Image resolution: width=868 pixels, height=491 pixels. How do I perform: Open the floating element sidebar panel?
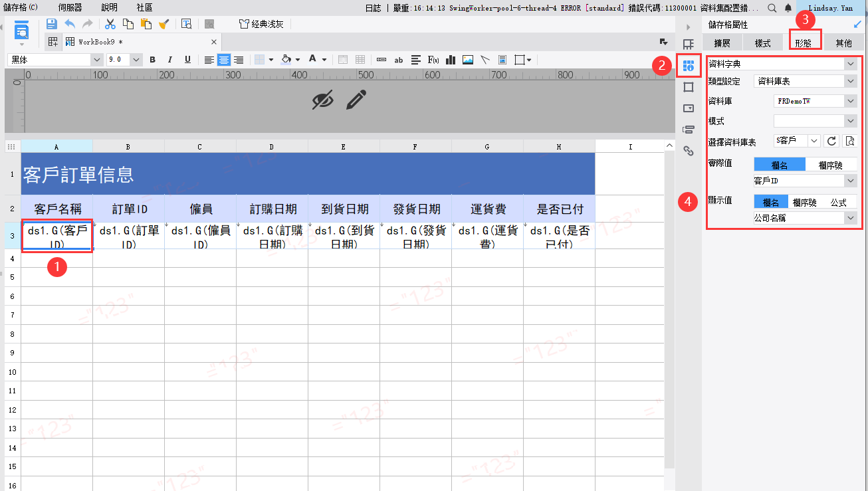689,87
